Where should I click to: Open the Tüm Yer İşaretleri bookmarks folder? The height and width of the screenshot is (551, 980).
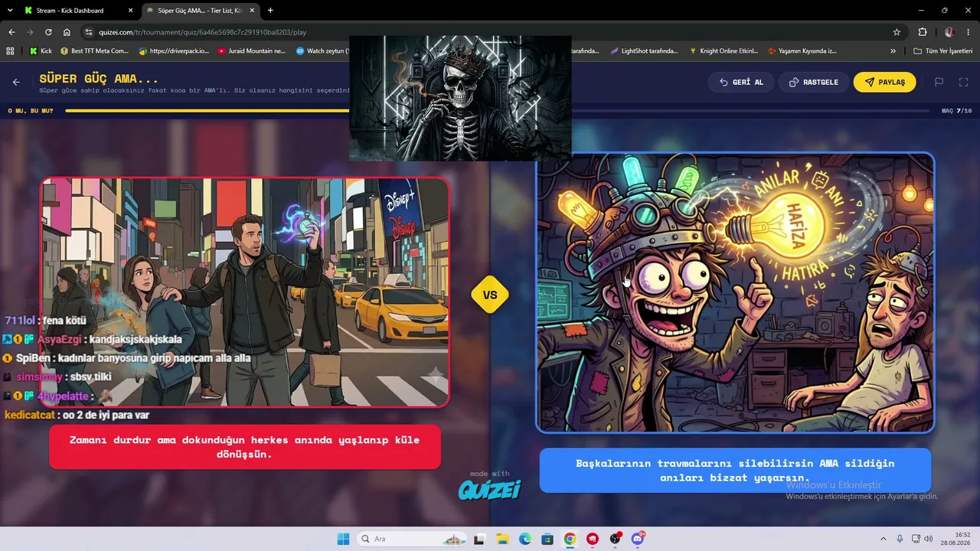click(x=943, y=51)
